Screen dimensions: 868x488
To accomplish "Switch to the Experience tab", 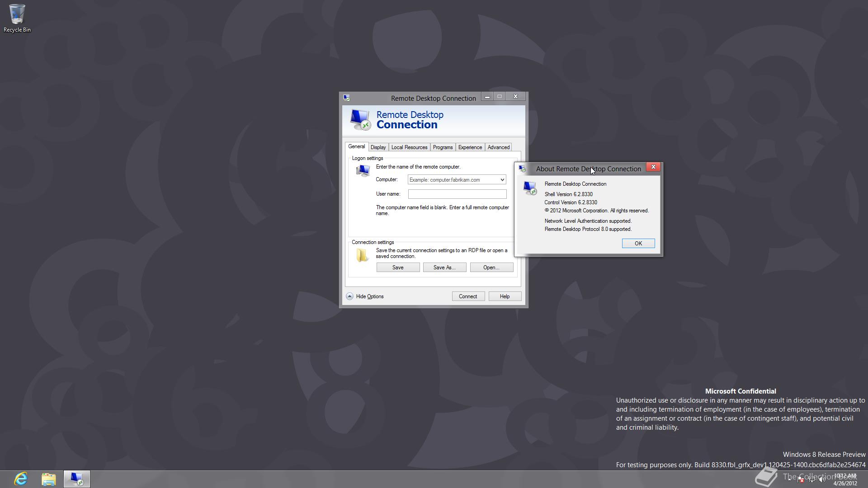I will coord(470,147).
